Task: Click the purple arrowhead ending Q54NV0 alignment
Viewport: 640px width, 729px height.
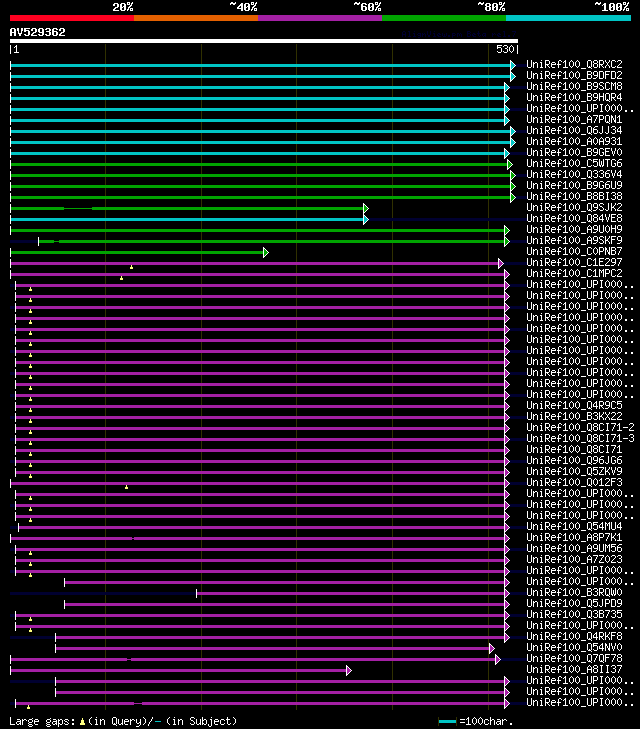Action: [x=492, y=649]
